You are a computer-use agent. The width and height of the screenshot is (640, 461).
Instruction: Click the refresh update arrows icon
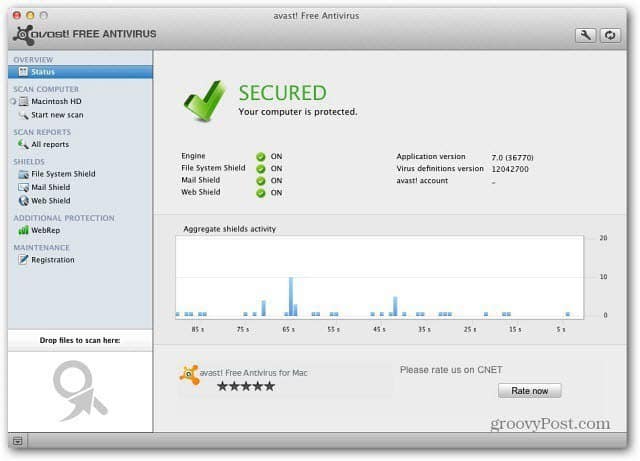[610, 35]
